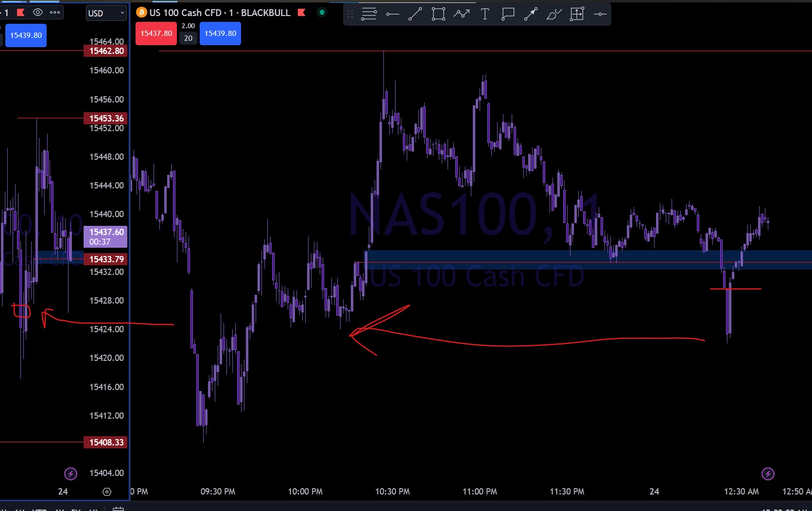Click the 10:30 PM time axis label
Screen dimensions: 812x511
click(x=393, y=492)
